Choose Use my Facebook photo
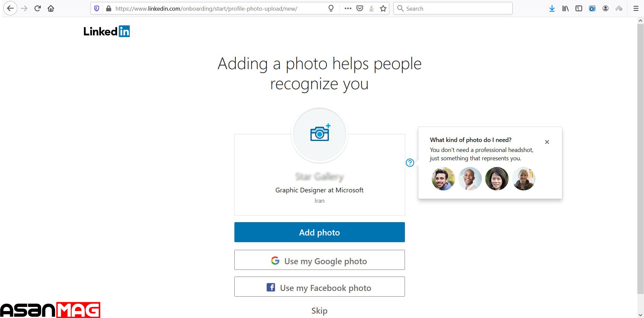 (320, 287)
